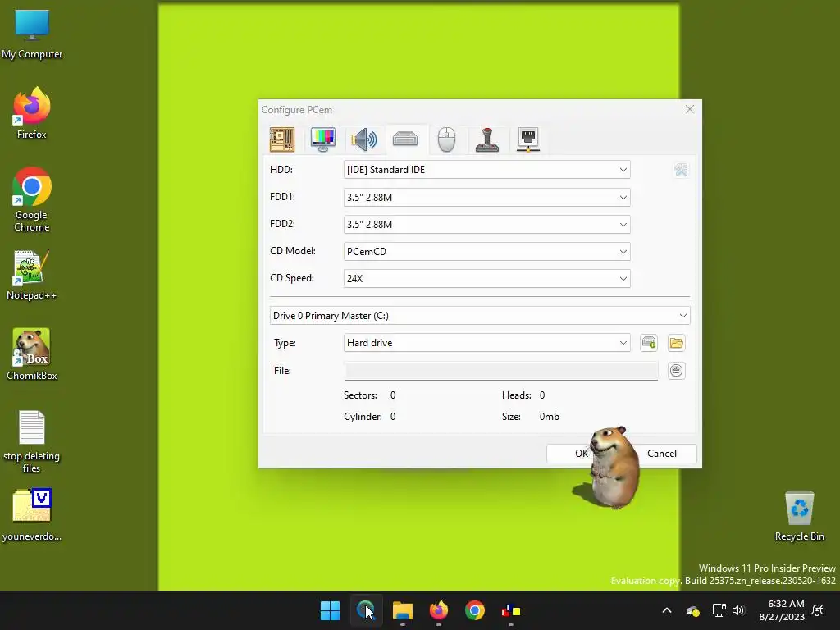Open the volume speaker tray icon
This screenshot has height=630, width=840.
click(x=739, y=610)
